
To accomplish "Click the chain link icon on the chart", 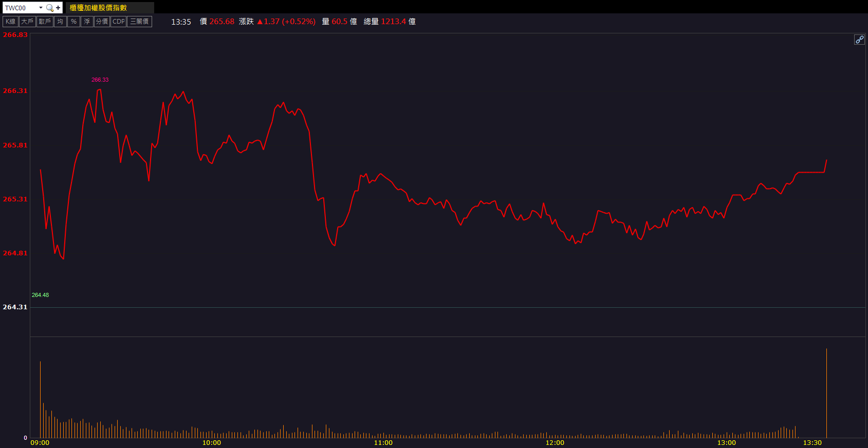I will (x=859, y=40).
